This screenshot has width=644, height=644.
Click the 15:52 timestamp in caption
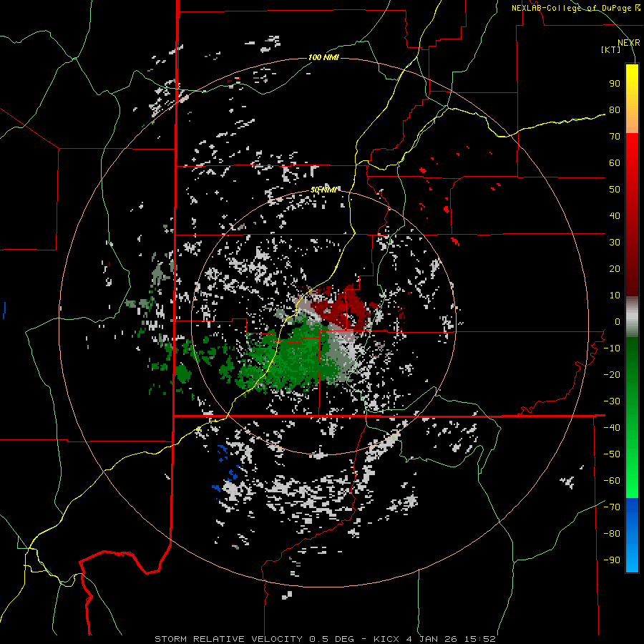pos(479,639)
